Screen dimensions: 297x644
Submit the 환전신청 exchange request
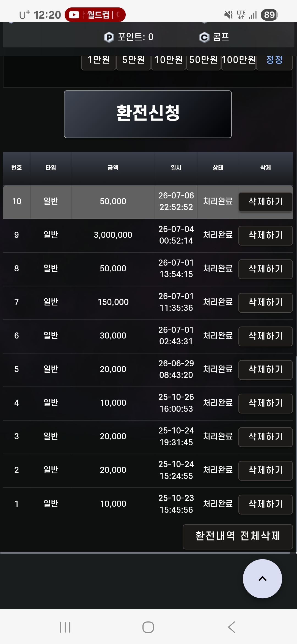tap(148, 114)
